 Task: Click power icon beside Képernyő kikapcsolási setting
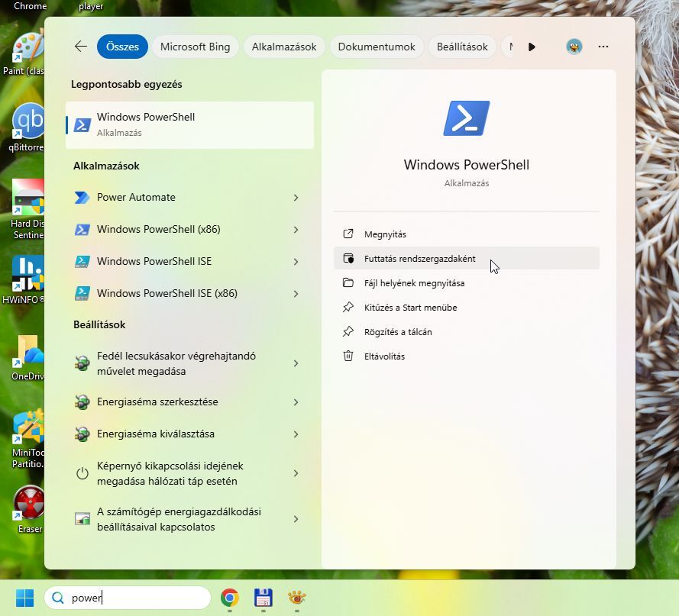point(82,473)
